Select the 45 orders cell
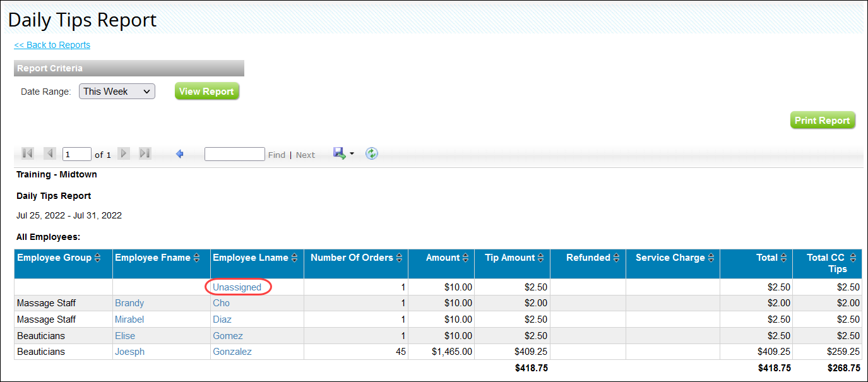Viewport: 868px width, 382px height. click(356, 352)
